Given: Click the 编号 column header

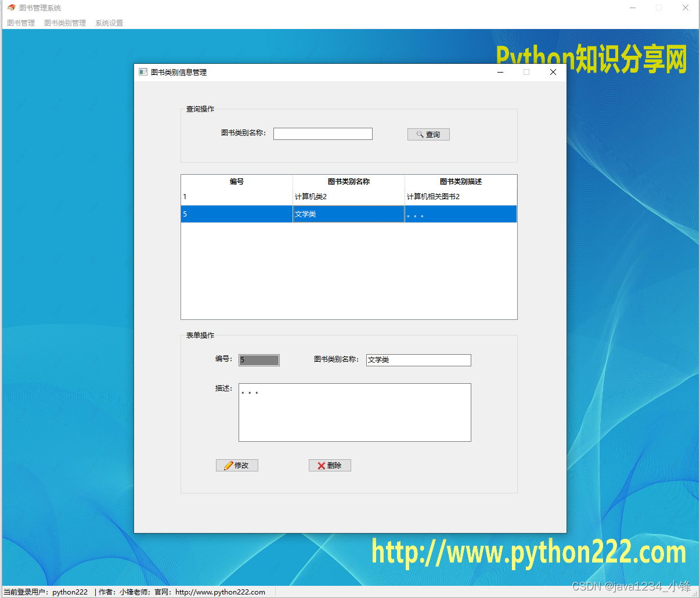Looking at the screenshot, I should (x=236, y=181).
